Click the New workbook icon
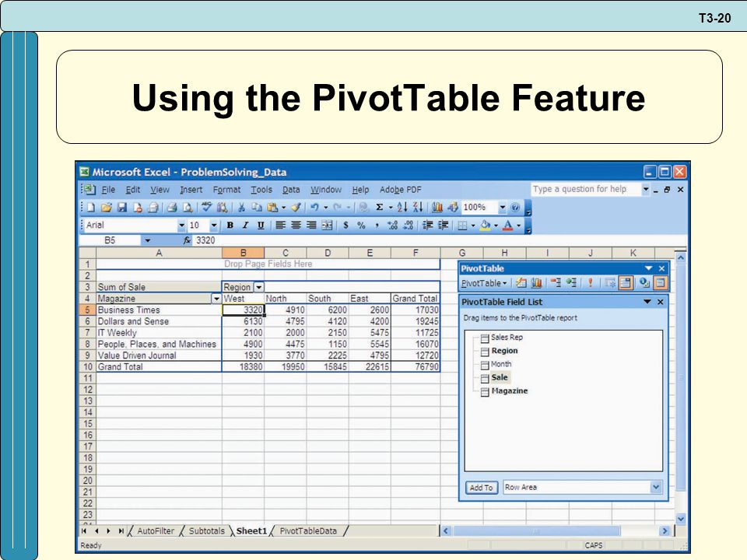This screenshot has height=560, width=747. 89,208
